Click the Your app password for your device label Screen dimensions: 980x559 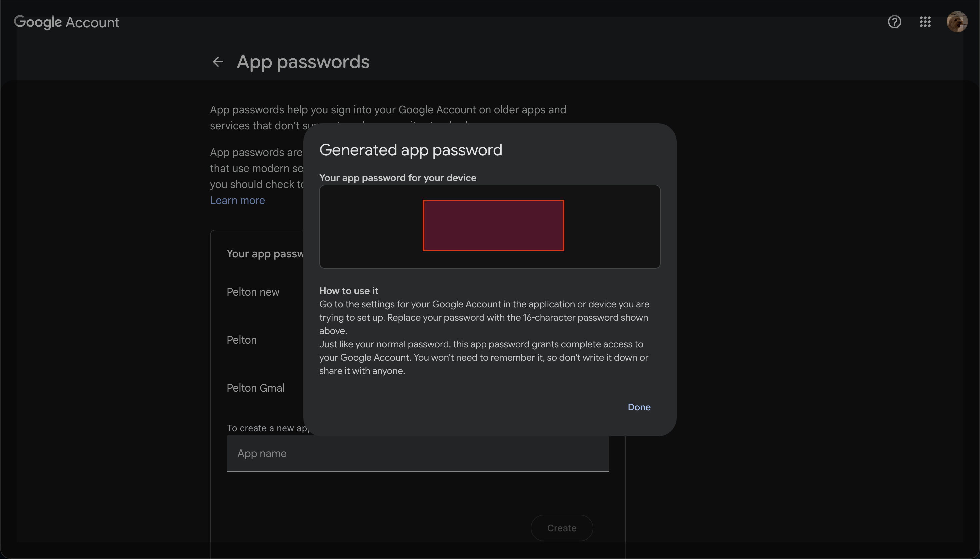tap(398, 178)
